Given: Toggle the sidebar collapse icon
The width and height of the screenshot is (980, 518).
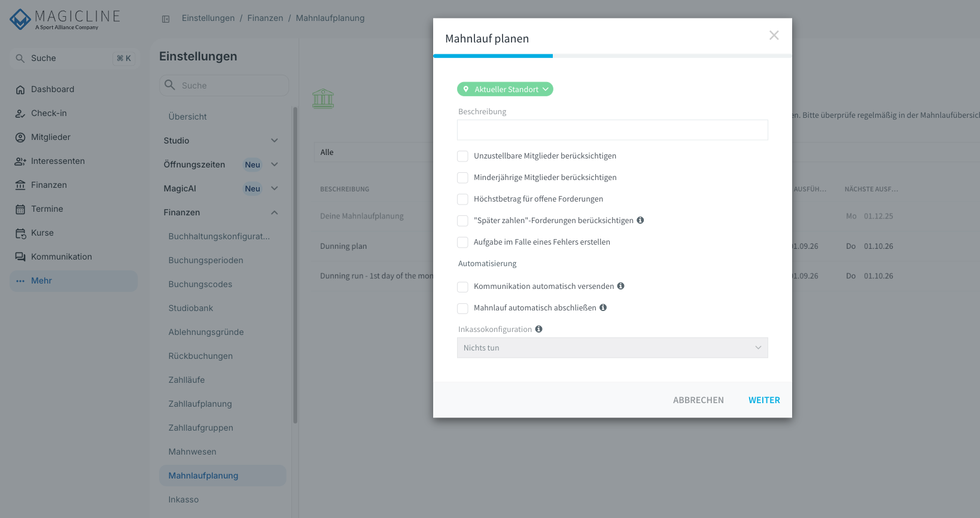Looking at the screenshot, I should click(166, 19).
